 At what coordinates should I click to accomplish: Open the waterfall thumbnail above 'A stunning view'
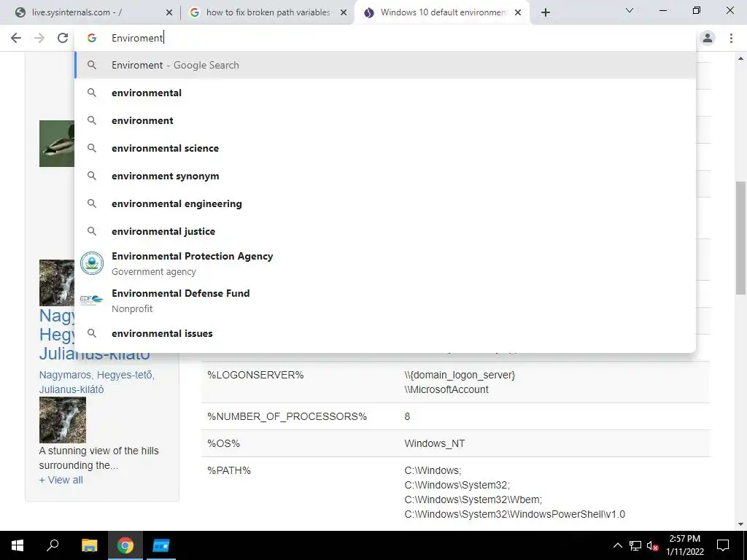click(x=63, y=420)
